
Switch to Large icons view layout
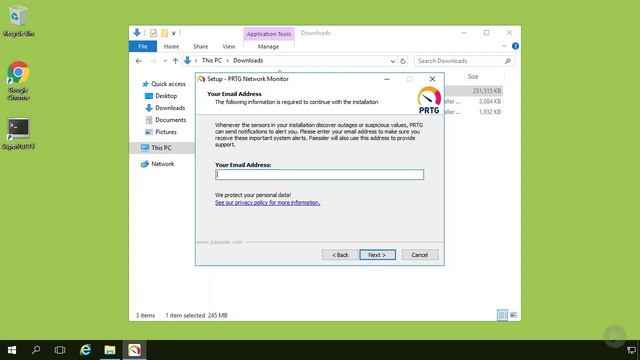tap(513, 315)
